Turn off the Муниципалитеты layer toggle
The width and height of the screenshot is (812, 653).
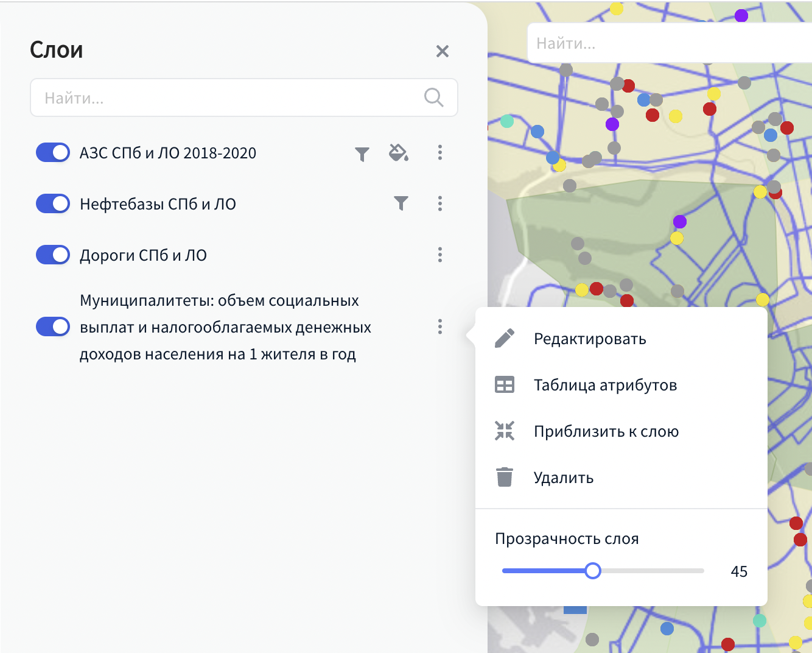53,326
